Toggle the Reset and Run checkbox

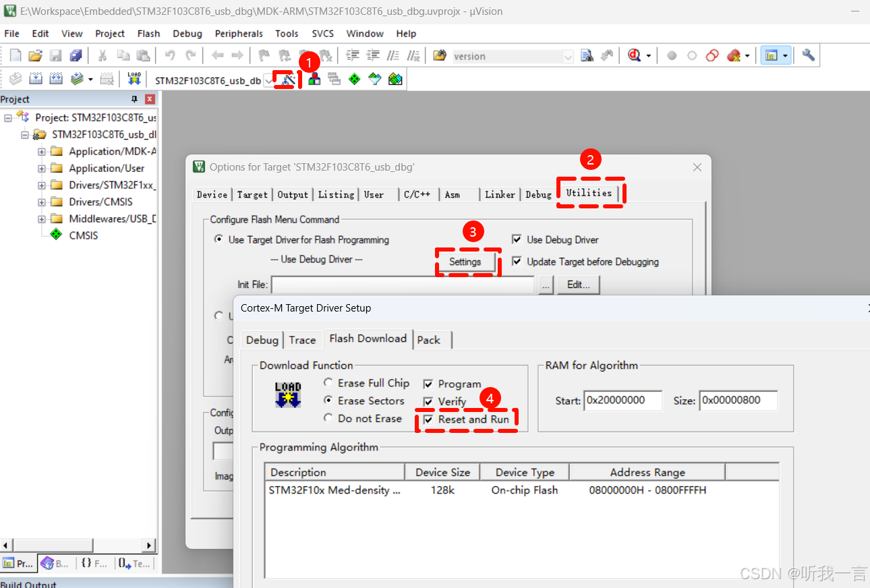click(428, 419)
